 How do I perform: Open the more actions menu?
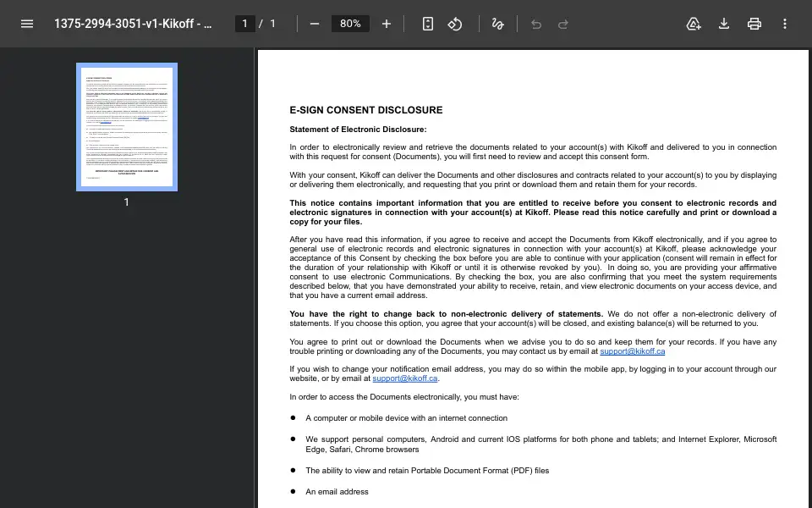coord(785,24)
